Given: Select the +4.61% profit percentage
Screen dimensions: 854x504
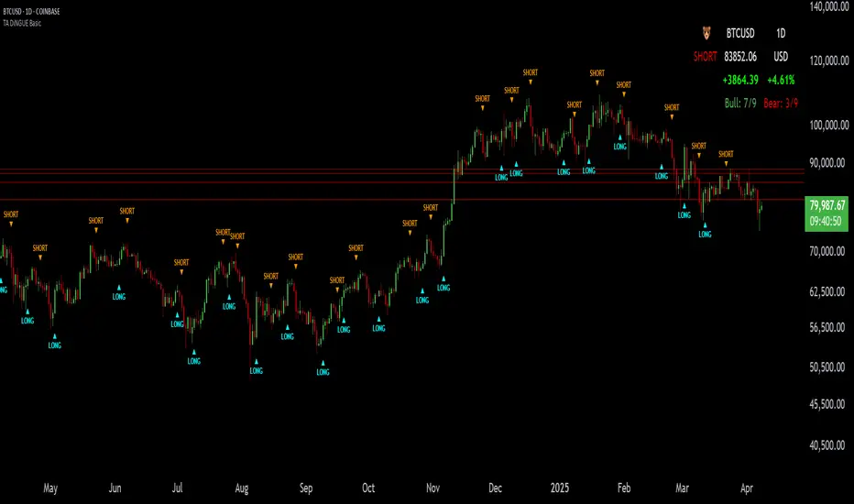Looking at the screenshot, I should coord(781,80).
